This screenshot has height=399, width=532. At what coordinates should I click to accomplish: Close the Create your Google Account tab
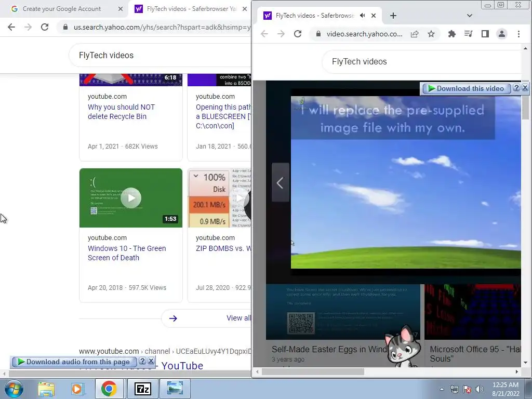[x=121, y=9]
